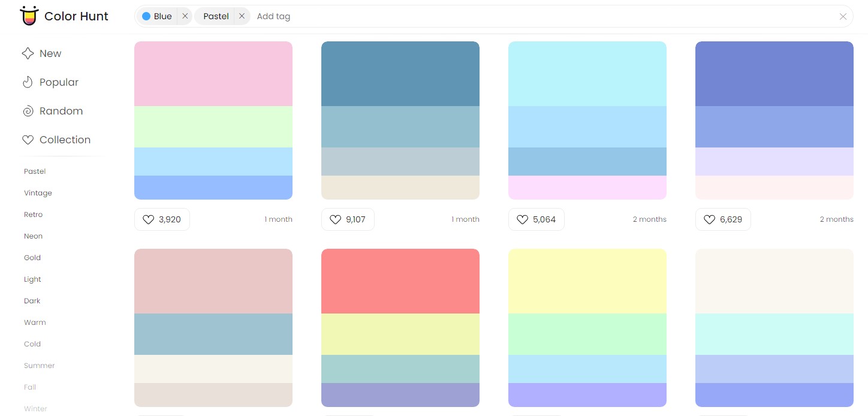This screenshot has height=416, width=868.
Task: Click the Random spiral icon
Action: pos(28,111)
